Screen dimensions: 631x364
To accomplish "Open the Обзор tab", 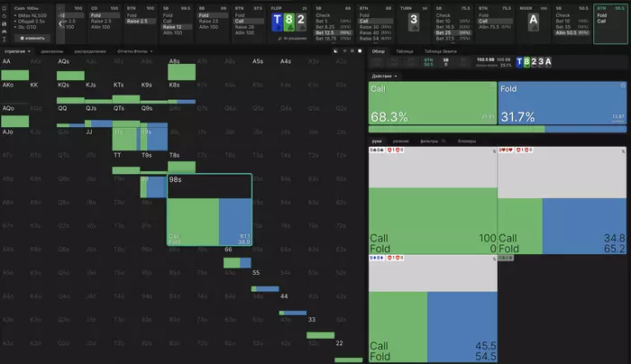I will coord(379,51).
